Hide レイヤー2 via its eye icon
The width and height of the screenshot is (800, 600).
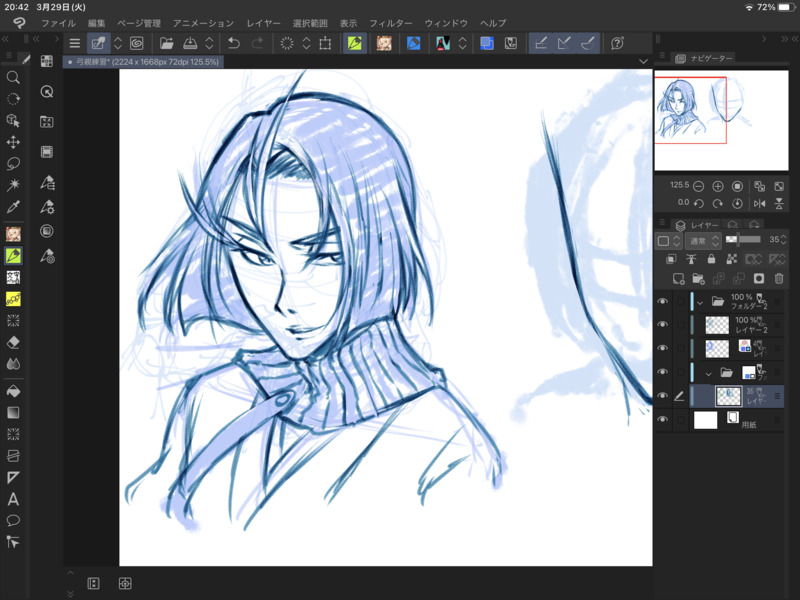pos(662,324)
